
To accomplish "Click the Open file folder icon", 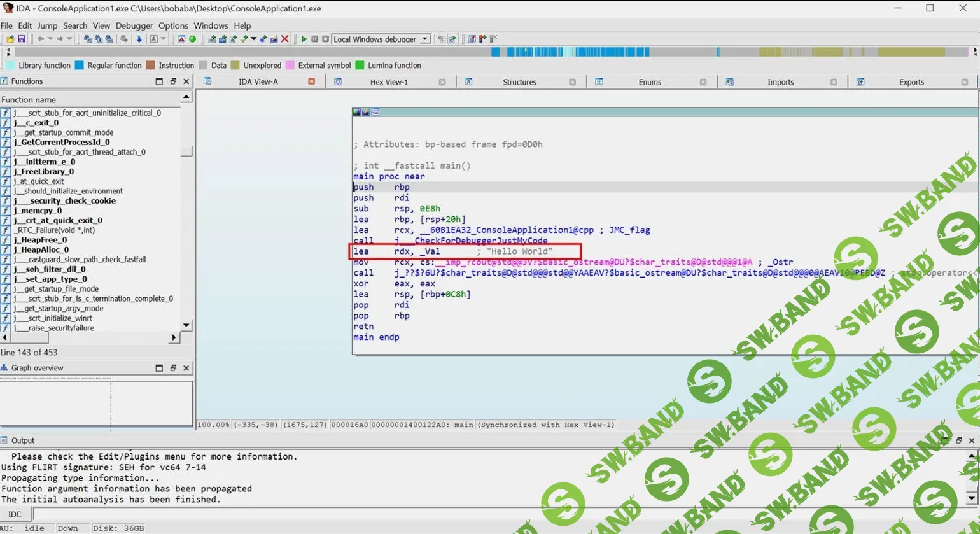I will (x=10, y=39).
